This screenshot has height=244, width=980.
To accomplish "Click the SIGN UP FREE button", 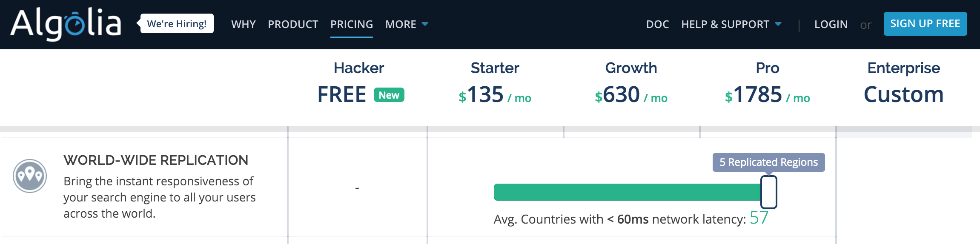I will coord(925,24).
